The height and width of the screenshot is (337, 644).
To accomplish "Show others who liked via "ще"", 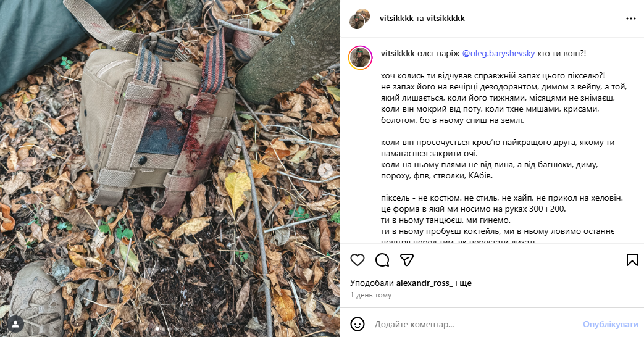I will (x=466, y=283).
